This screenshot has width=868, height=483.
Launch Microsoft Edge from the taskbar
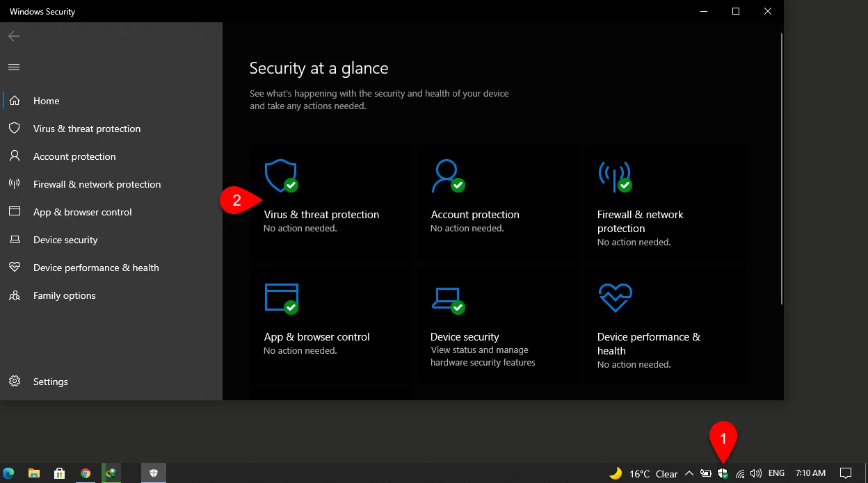click(x=8, y=473)
